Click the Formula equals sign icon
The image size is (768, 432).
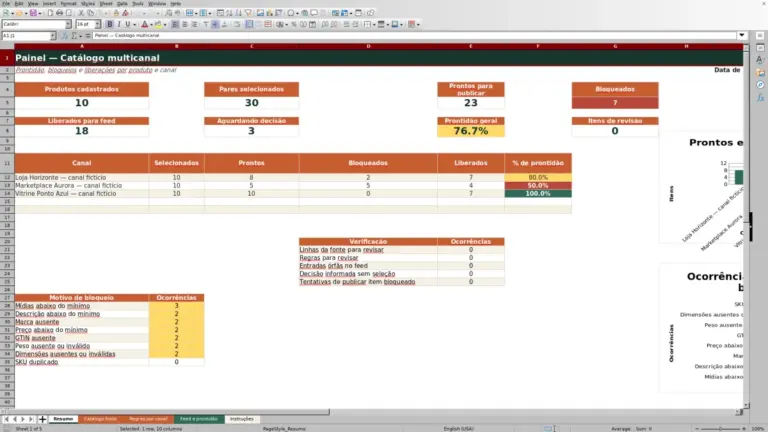pos(88,35)
